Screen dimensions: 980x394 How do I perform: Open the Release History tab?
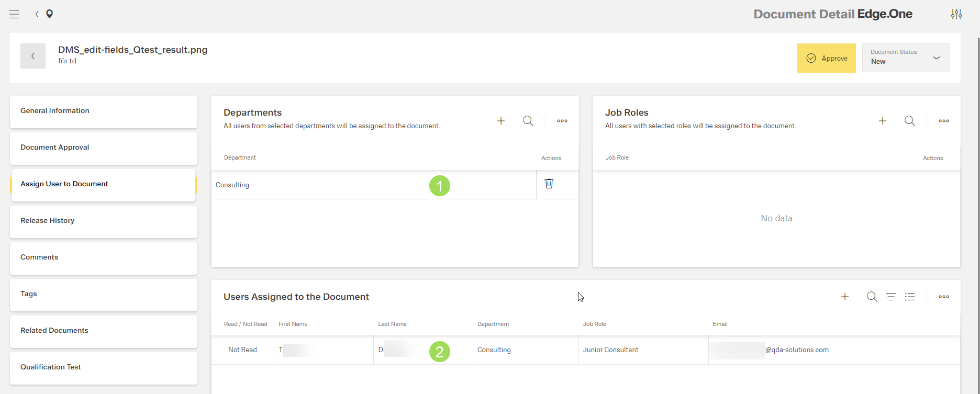pyautogui.click(x=103, y=221)
